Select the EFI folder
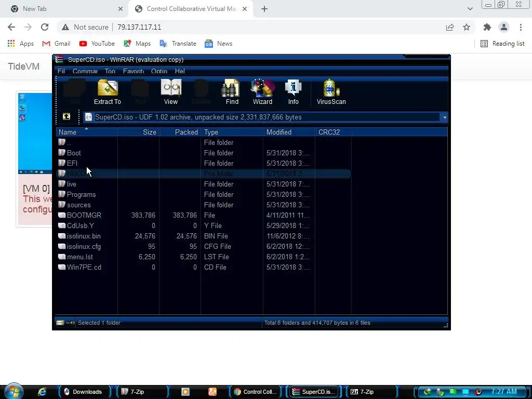The image size is (532, 399). pyautogui.click(x=204, y=163)
